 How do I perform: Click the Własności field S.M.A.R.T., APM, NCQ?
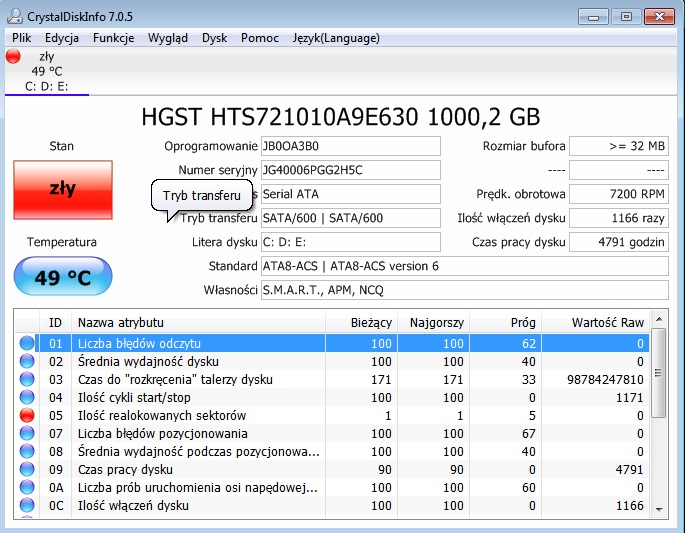pyautogui.click(x=465, y=290)
